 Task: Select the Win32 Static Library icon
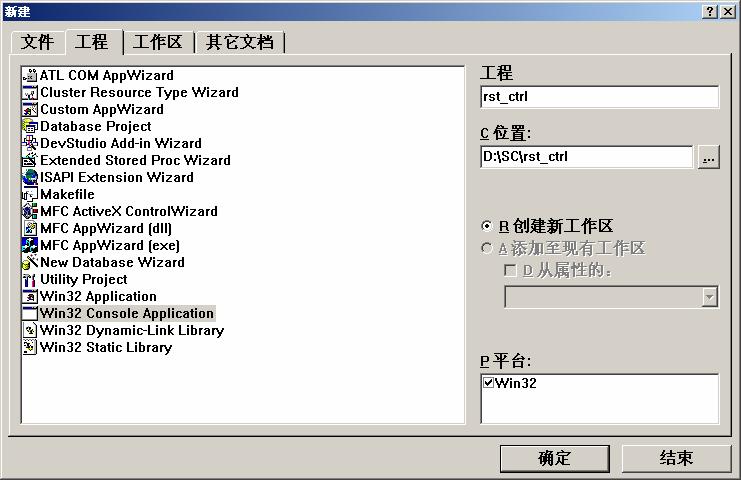tap(30, 347)
